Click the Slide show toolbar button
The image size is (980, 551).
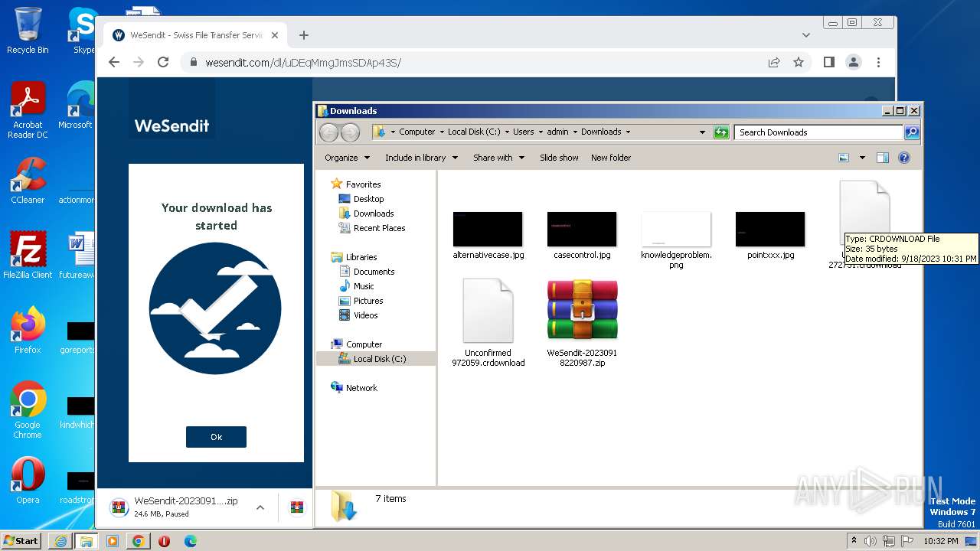(559, 158)
